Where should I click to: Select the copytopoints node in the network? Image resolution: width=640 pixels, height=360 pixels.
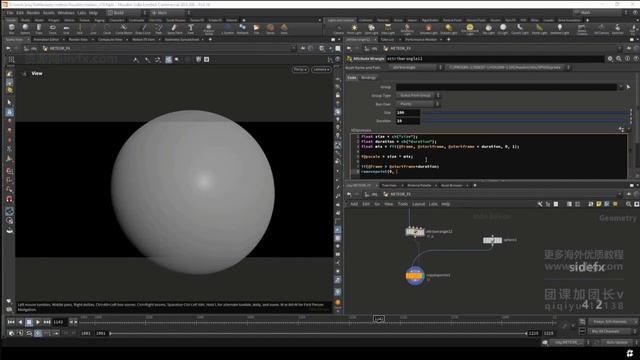415,276
